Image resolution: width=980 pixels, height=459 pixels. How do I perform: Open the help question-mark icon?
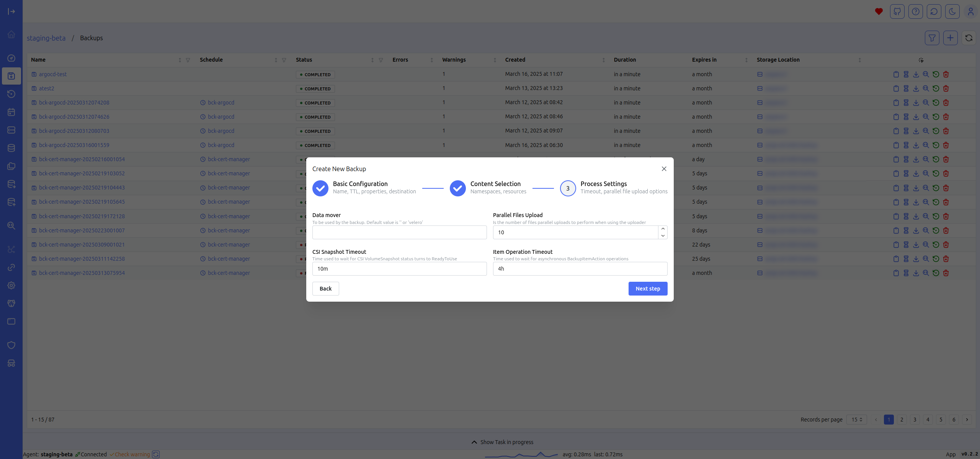coord(915,11)
